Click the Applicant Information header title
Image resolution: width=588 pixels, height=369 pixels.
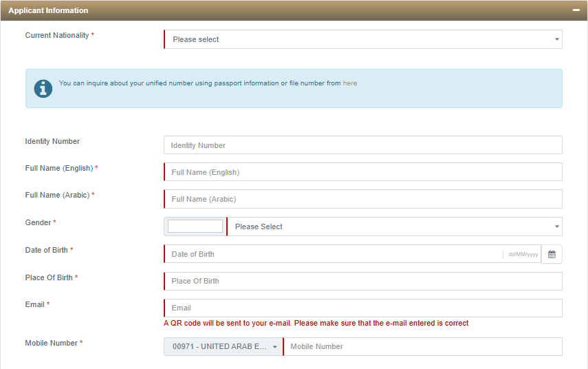coord(48,10)
